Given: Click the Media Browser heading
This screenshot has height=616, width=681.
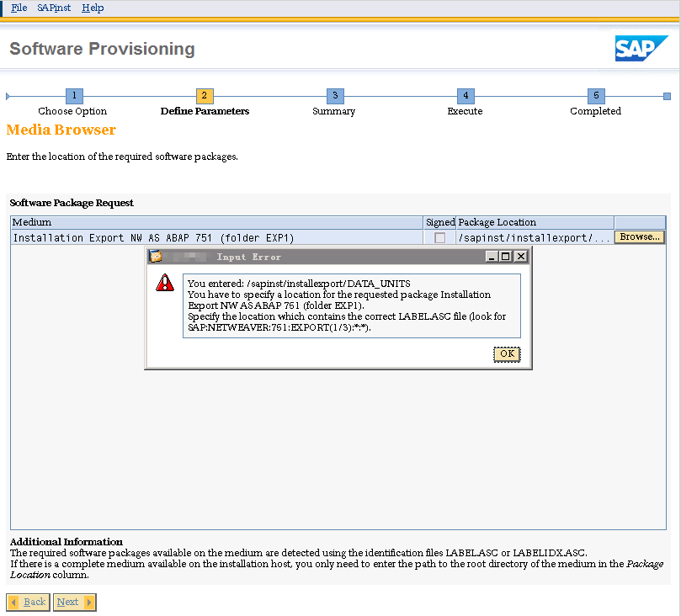Looking at the screenshot, I should 61,130.
